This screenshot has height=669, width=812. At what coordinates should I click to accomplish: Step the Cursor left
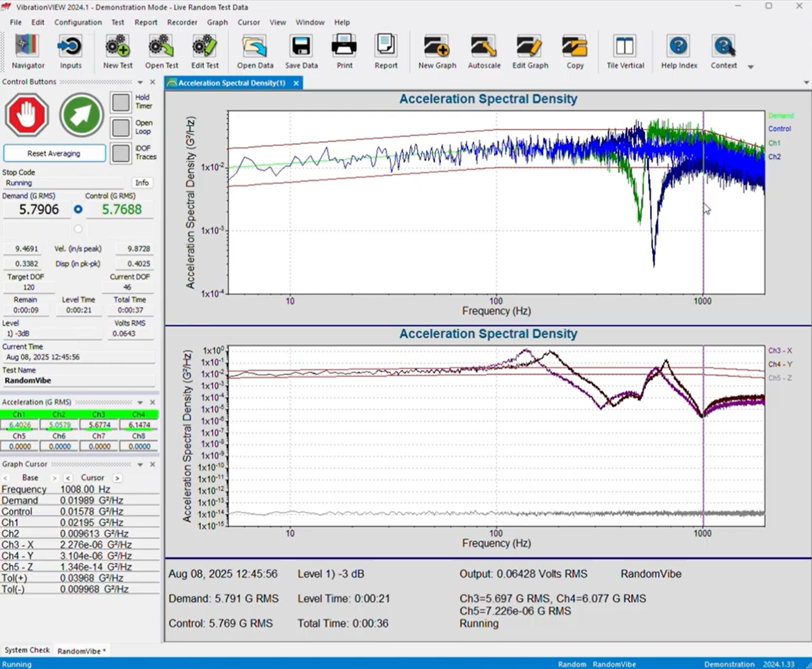tap(68, 478)
